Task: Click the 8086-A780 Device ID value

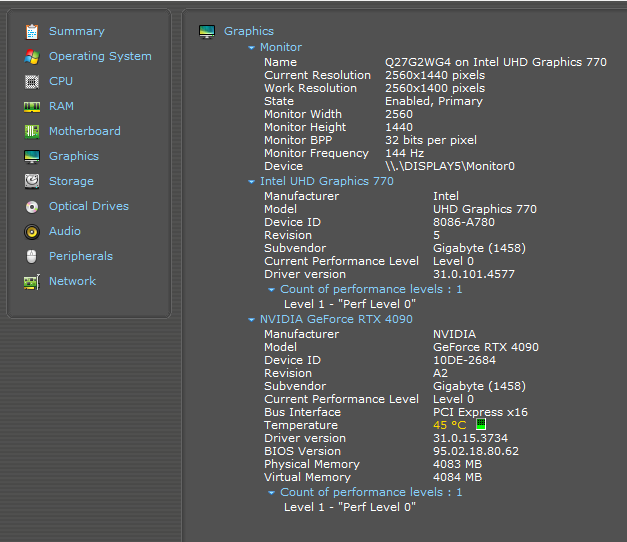Action: coord(464,222)
